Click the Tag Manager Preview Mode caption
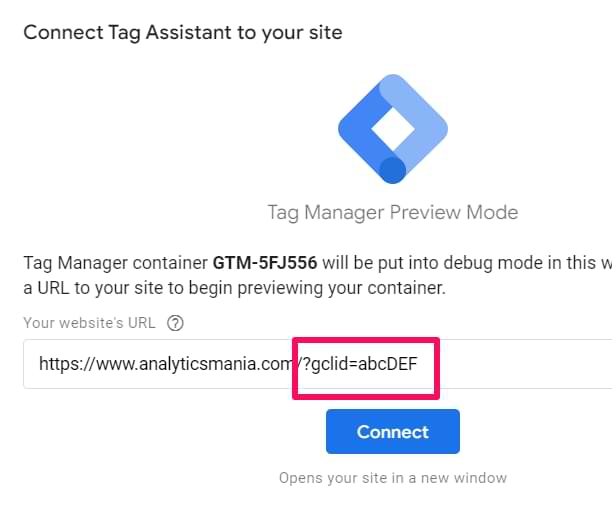This screenshot has width=612, height=513. (x=393, y=213)
